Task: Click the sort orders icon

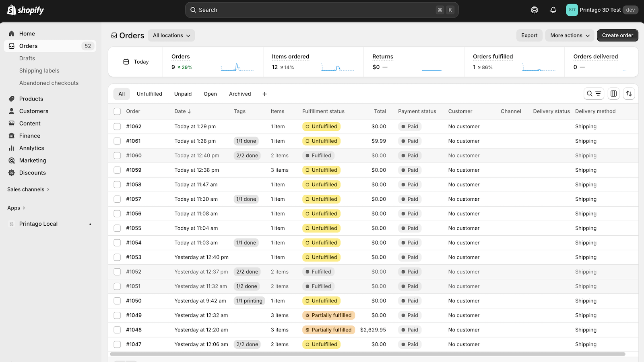Action: [x=629, y=93]
